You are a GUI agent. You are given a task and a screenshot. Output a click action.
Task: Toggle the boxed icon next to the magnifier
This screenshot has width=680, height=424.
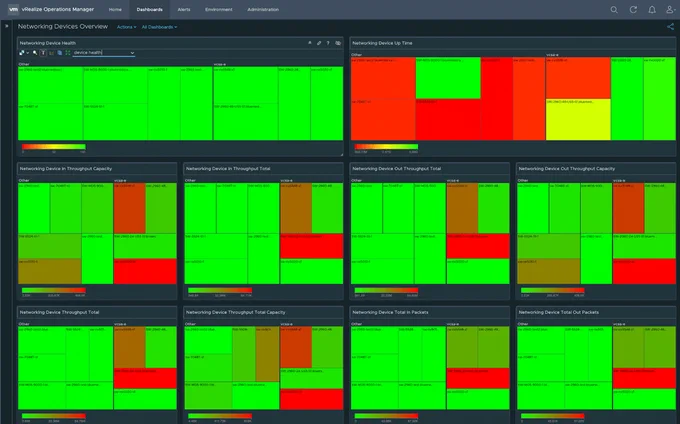(43, 53)
